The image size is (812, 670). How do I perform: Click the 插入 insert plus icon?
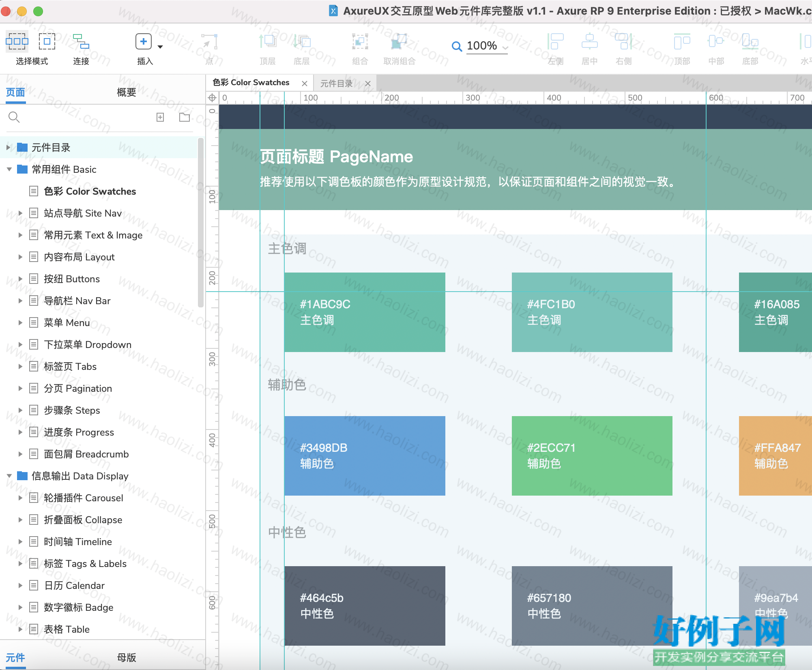pyautogui.click(x=143, y=41)
